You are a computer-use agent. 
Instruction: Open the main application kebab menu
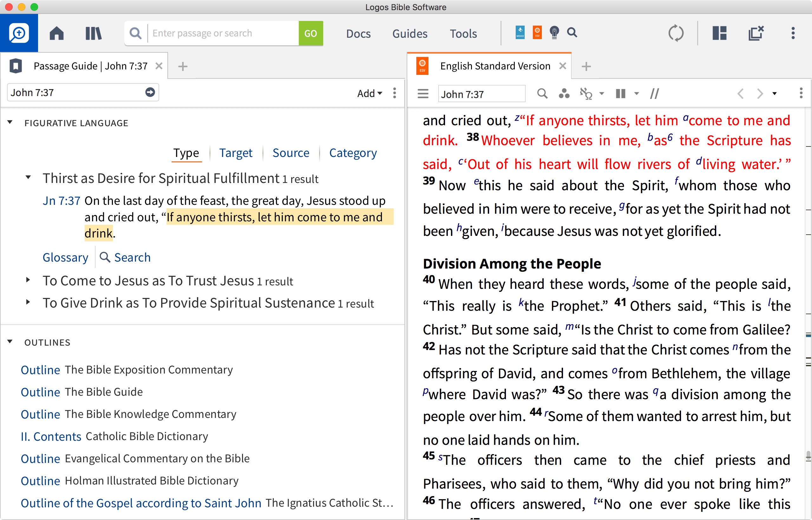click(793, 33)
